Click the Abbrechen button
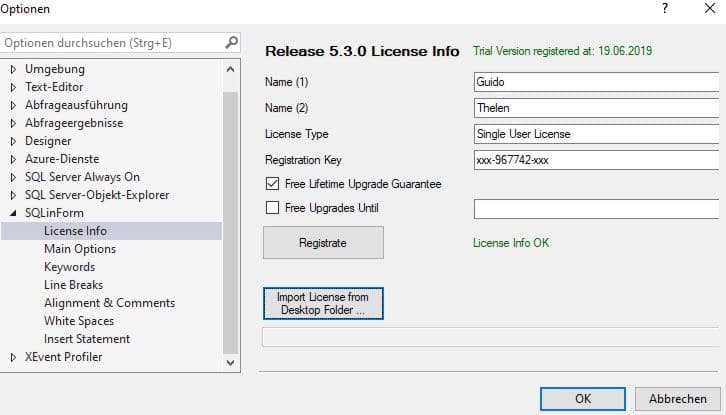726x415 pixels. coord(677,399)
